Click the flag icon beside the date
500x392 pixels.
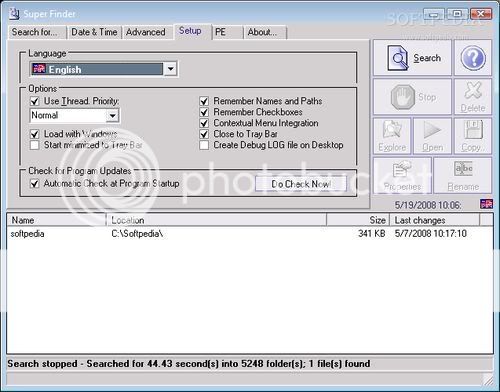[486, 204]
